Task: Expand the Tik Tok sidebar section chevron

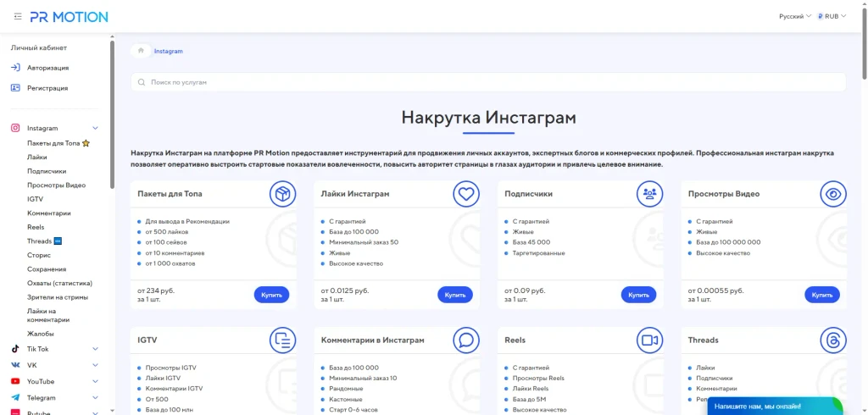Action: point(95,349)
